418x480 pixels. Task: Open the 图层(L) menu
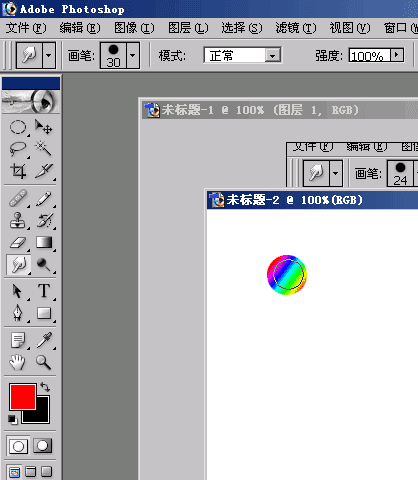pos(188,28)
